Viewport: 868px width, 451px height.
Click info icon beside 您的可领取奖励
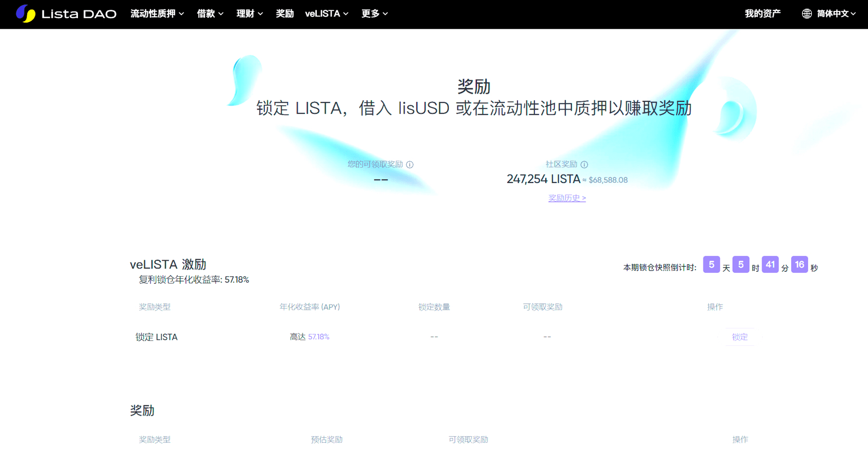coord(409,164)
